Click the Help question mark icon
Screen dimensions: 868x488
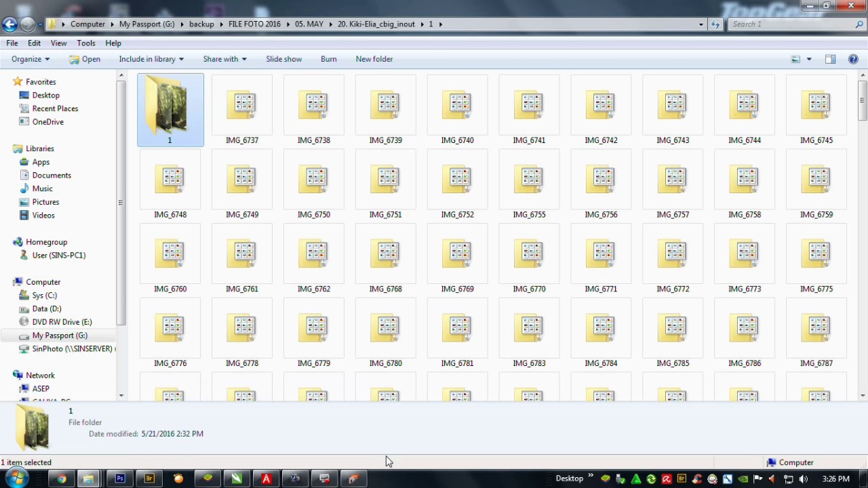click(x=853, y=59)
